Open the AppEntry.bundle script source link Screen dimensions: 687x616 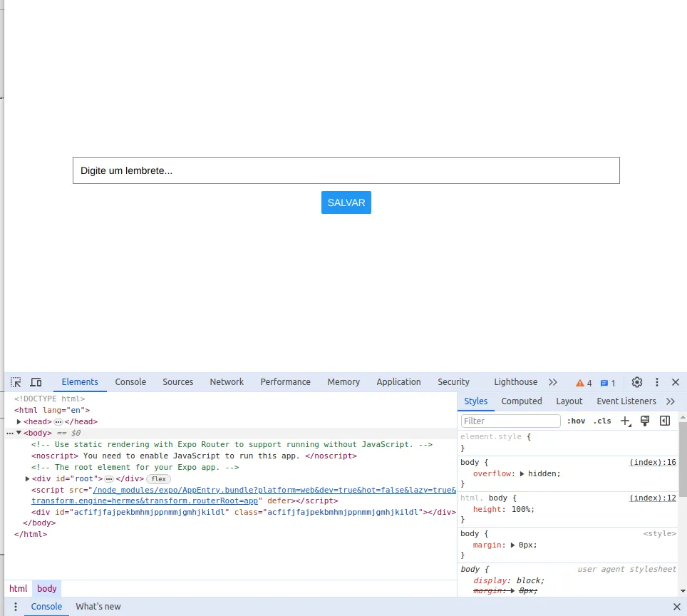coord(244,495)
